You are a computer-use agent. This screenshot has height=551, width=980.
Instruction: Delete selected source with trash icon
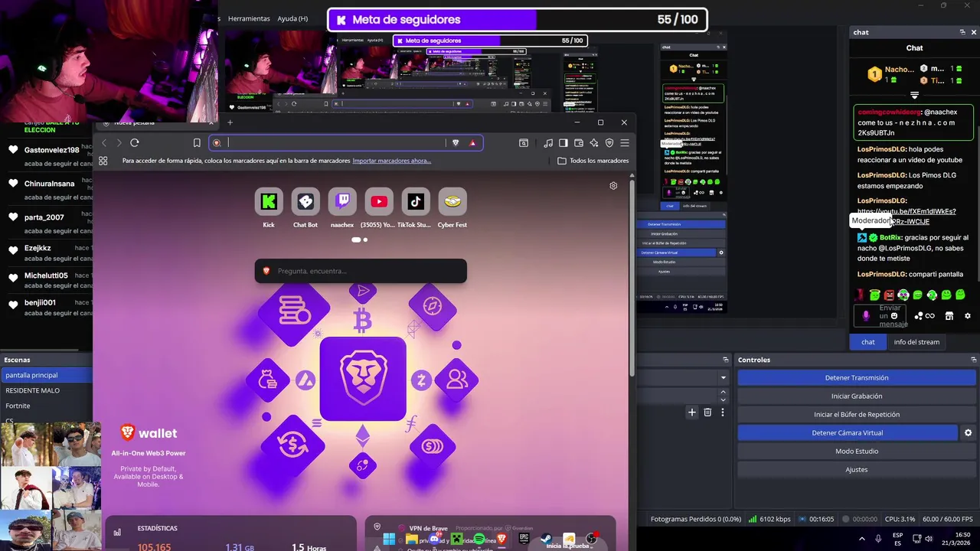707,412
